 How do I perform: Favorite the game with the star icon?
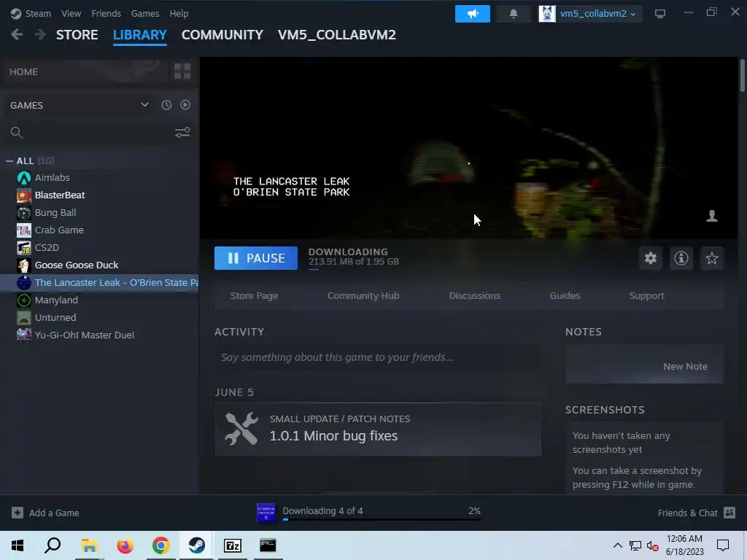(712, 258)
